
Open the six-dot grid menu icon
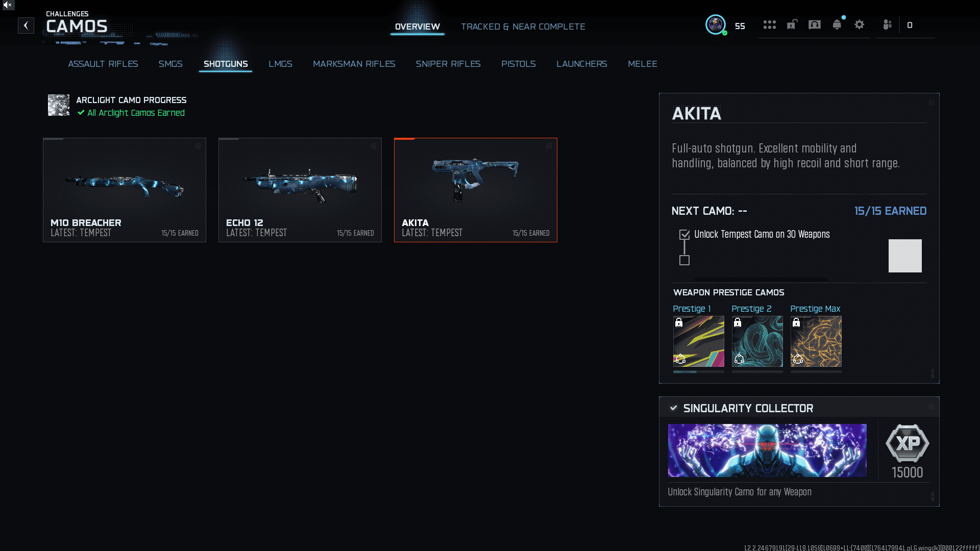click(x=769, y=25)
